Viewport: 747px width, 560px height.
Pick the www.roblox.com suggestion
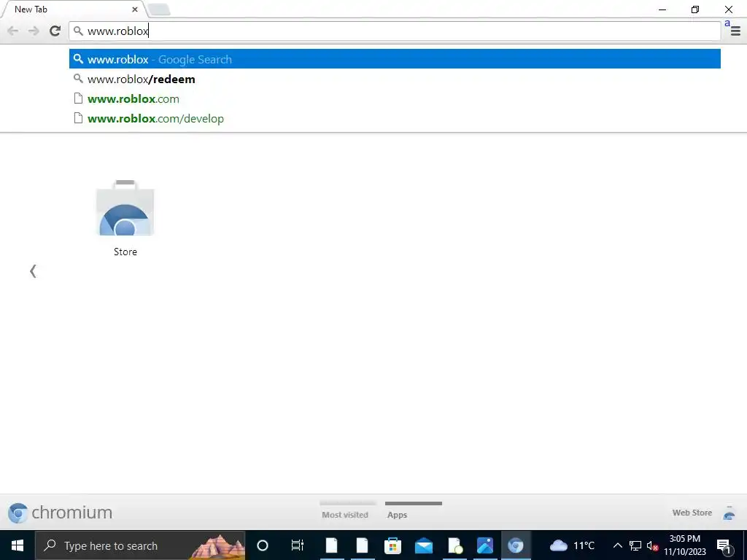(395, 99)
